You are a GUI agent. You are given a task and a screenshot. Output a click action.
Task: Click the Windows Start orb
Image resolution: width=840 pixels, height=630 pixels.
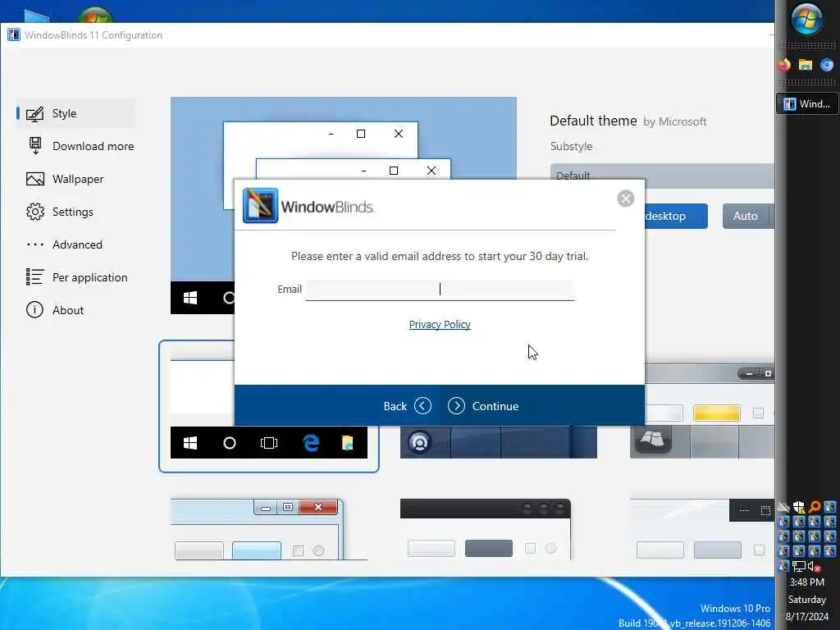[807, 19]
